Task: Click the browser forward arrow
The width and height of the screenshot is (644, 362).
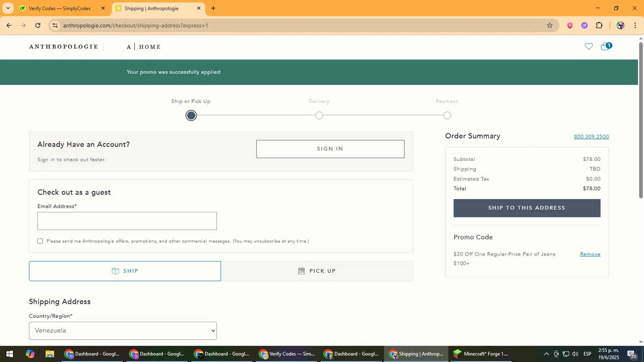Action: click(23, 25)
